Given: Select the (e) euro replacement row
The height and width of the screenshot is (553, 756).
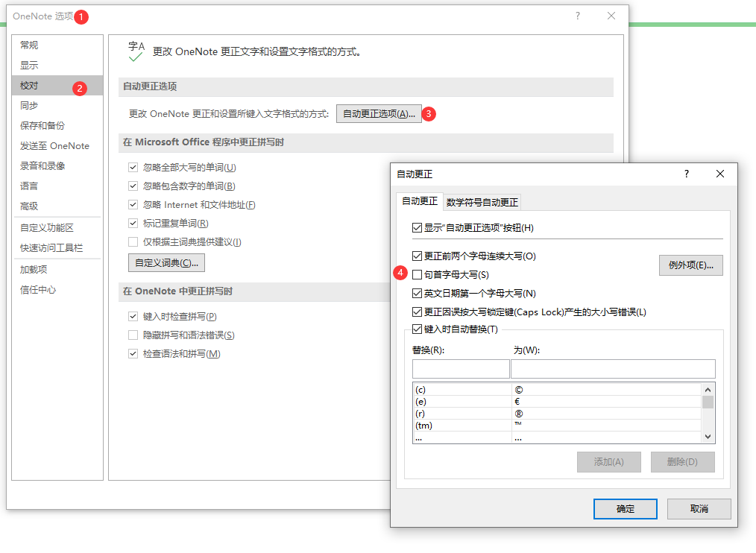Looking at the screenshot, I should [557, 402].
